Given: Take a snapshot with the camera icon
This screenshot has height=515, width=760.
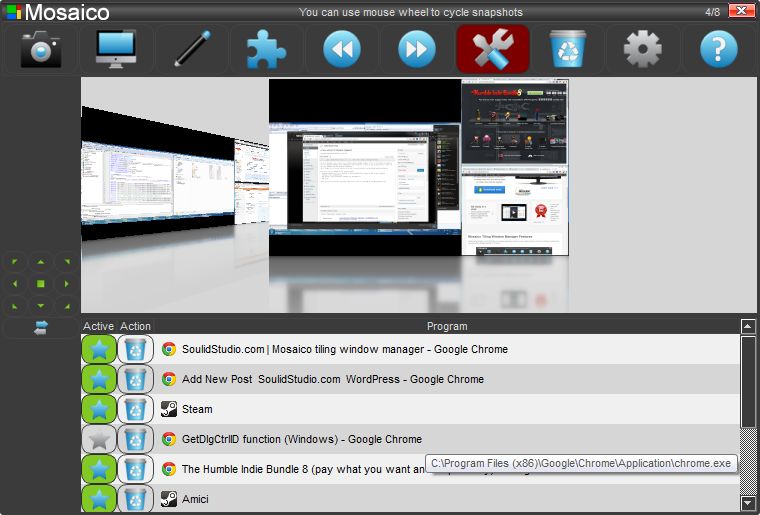Looking at the screenshot, I should [41, 49].
